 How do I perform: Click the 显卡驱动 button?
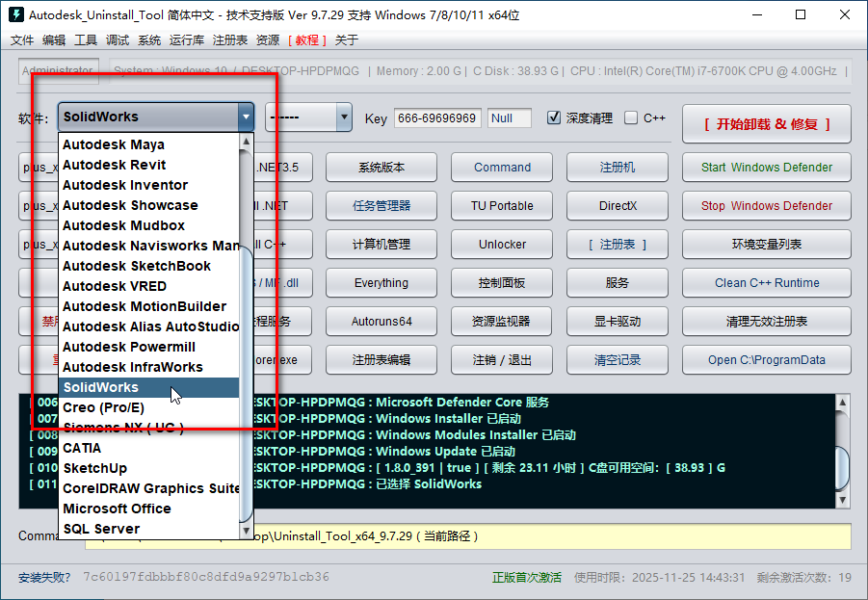618,321
